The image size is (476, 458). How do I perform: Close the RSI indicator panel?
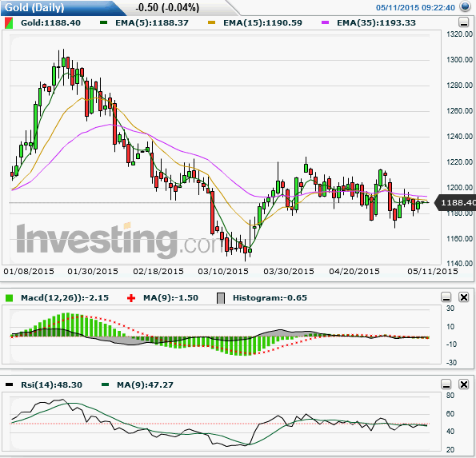[x=464, y=384]
